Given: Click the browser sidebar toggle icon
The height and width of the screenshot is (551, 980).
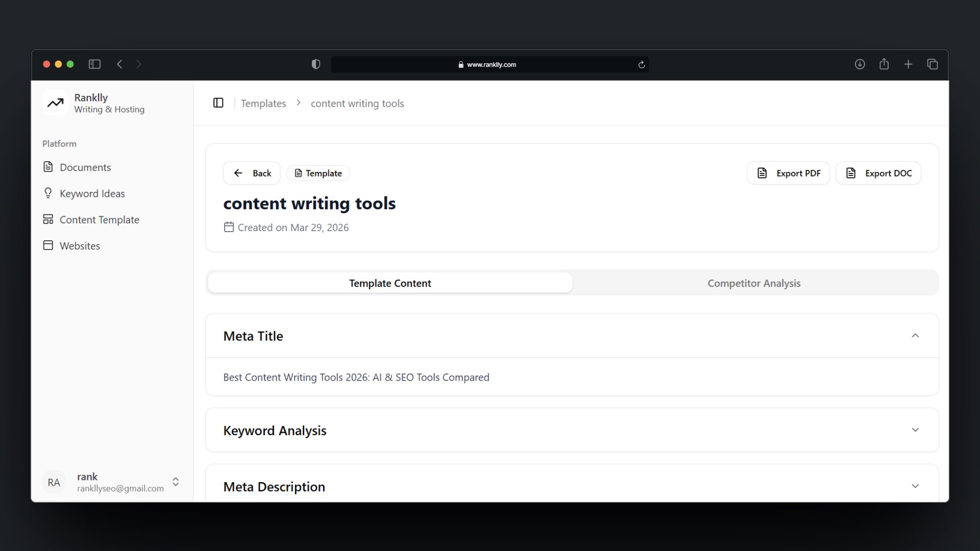Looking at the screenshot, I should click(x=94, y=64).
